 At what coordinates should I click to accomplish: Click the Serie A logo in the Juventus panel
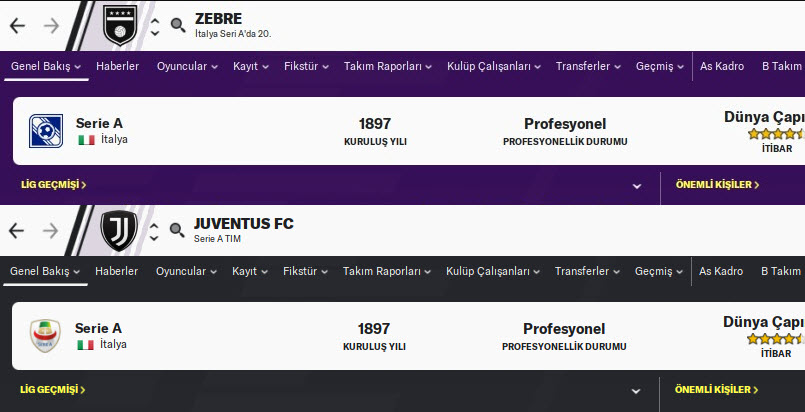coord(46,336)
